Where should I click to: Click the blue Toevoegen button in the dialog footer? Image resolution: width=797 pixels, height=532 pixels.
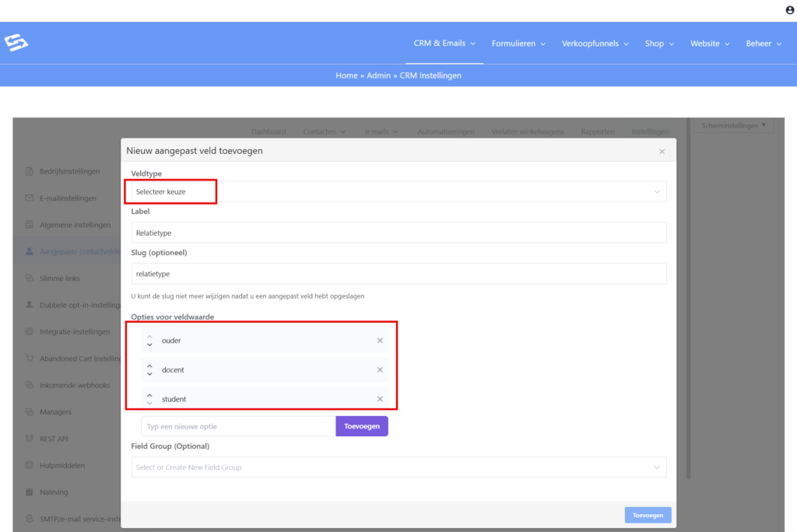pos(648,515)
